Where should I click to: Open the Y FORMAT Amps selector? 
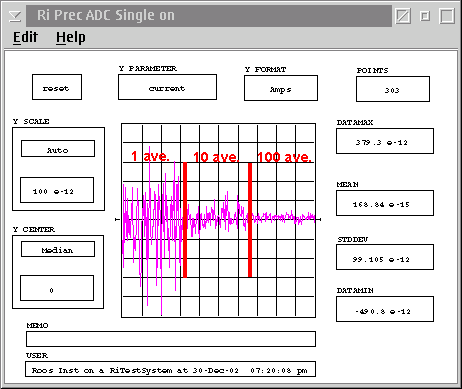281,88
